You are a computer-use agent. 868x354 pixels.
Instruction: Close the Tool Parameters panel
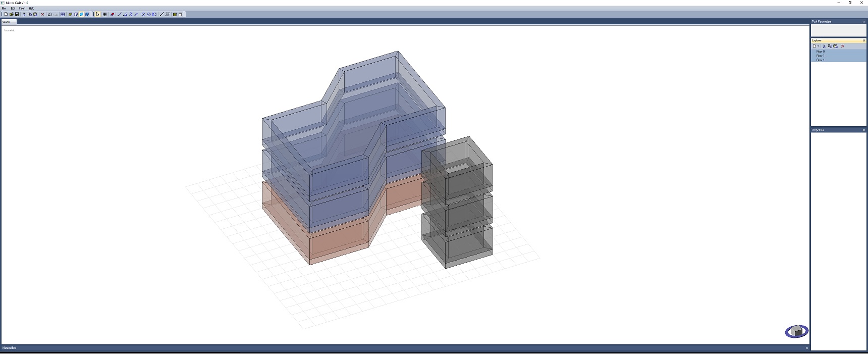(x=864, y=22)
